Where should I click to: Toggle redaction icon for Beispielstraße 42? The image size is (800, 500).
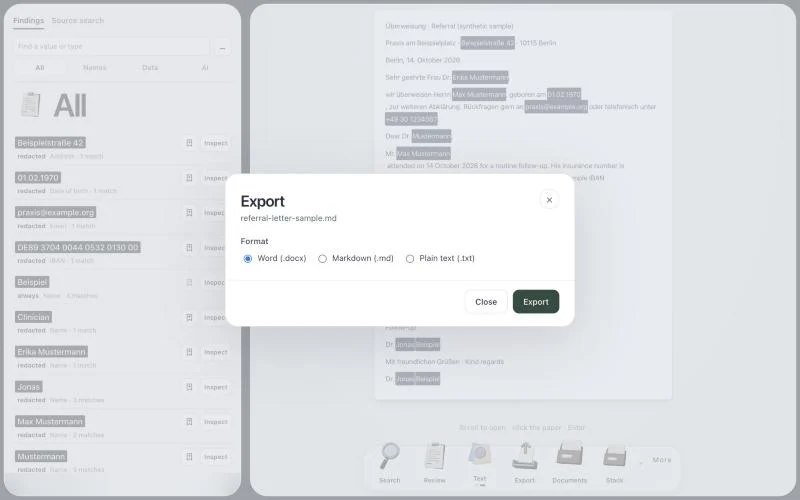click(189, 143)
